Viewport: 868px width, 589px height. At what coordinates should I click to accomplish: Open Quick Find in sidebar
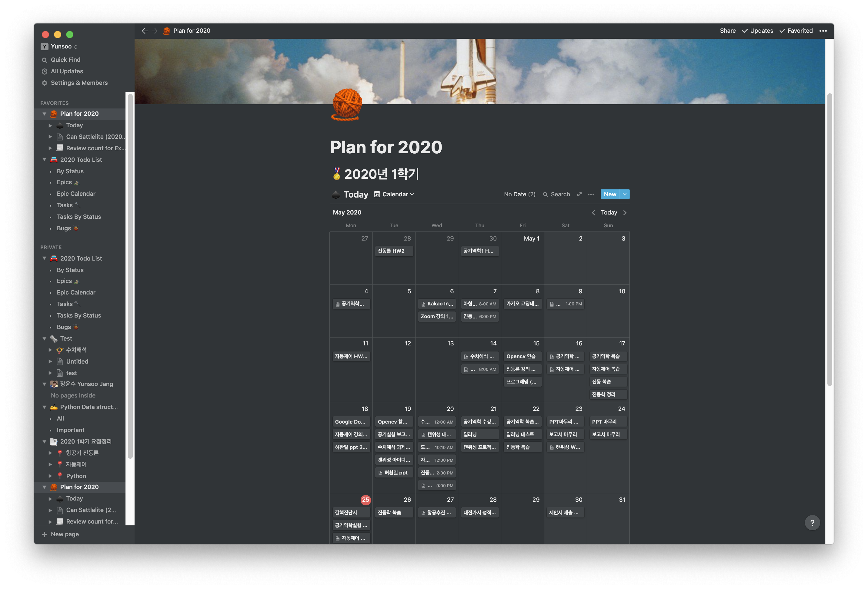click(x=65, y=60)
